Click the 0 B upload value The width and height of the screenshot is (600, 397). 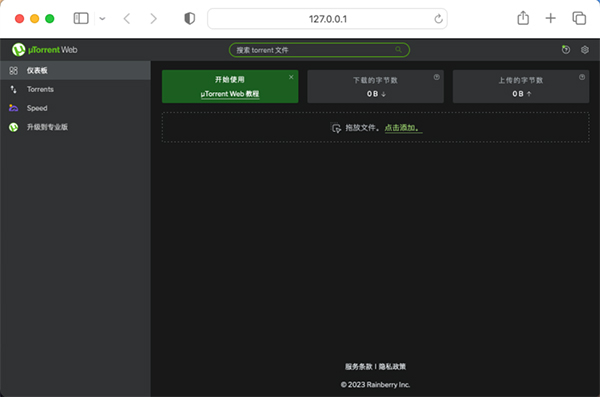(518, 94)
